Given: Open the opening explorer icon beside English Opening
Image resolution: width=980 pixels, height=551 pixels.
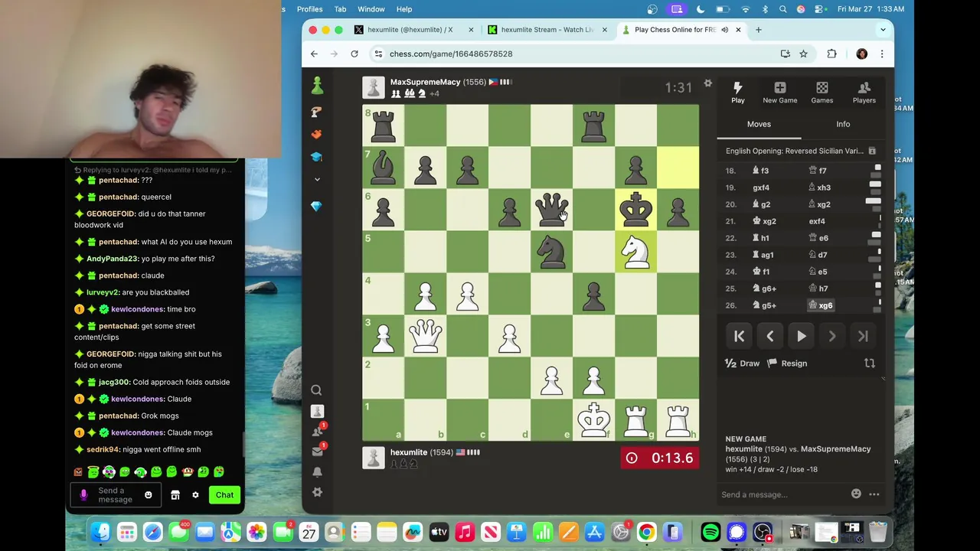Looking at the screenshot, I should click(871, 152).
